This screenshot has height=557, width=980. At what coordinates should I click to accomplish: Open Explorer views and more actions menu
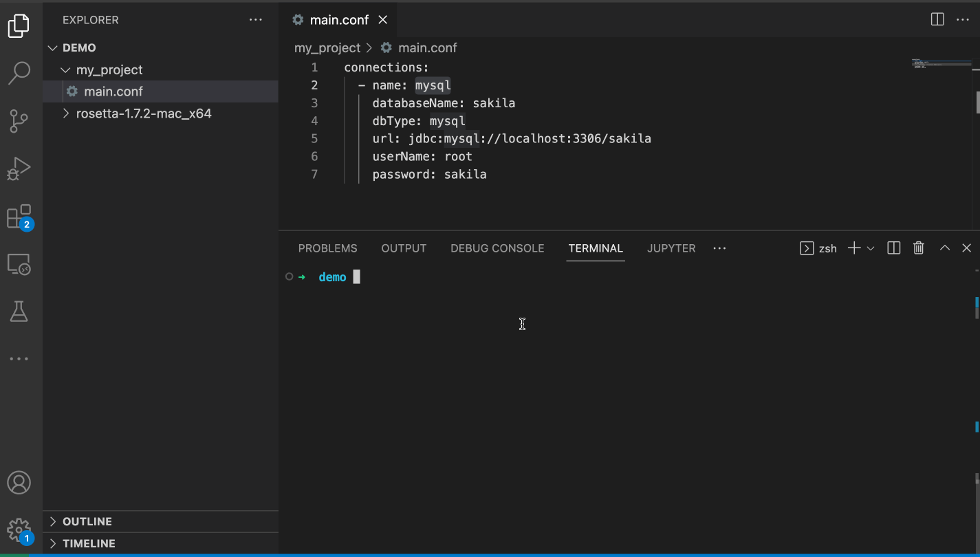click(x=256, y=20)
